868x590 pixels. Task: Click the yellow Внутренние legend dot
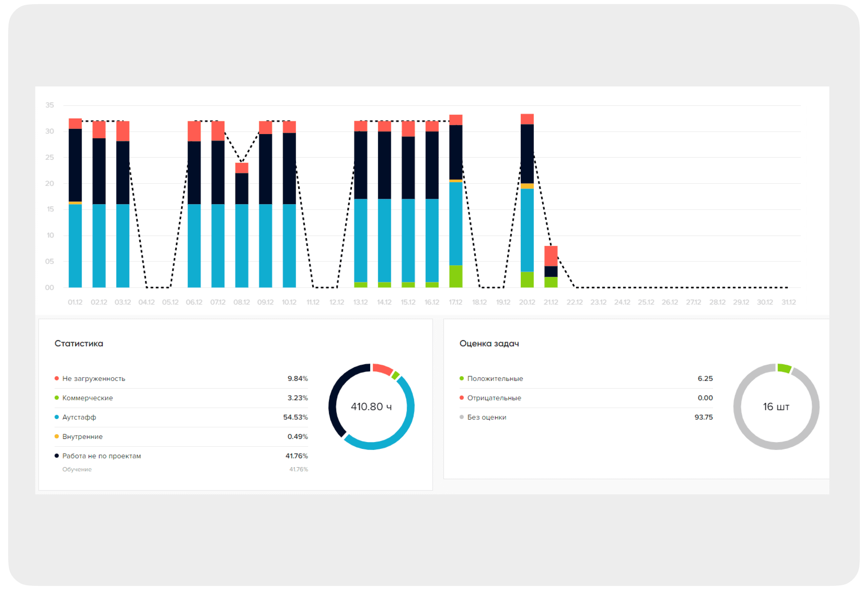56,437
